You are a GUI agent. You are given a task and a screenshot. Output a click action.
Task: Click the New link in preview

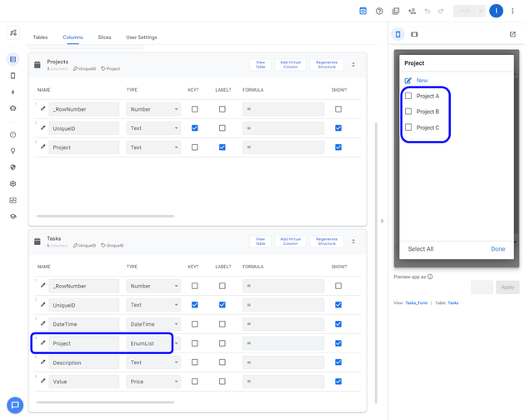[x=422, y=80]
